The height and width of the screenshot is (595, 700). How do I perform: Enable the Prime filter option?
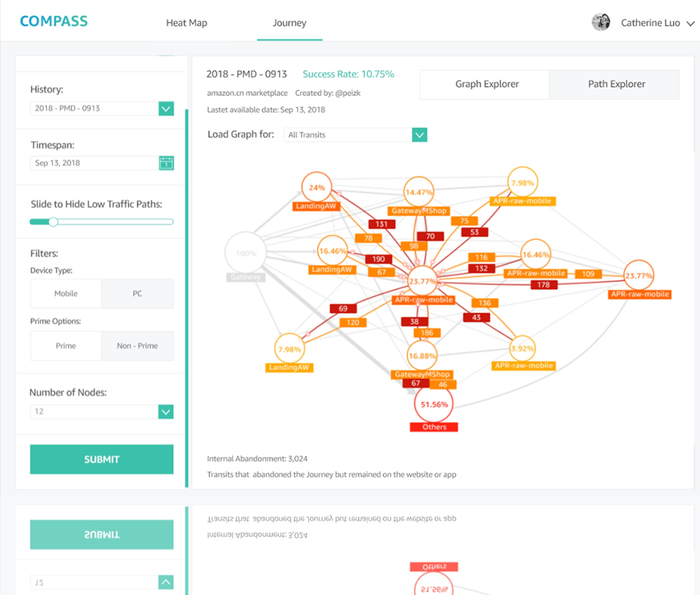coord(66,346)
